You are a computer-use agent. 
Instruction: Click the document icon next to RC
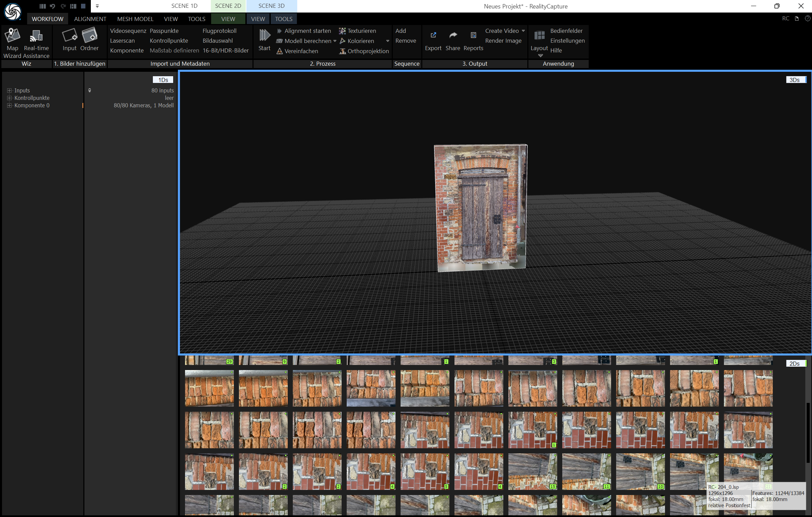(797, 19)
